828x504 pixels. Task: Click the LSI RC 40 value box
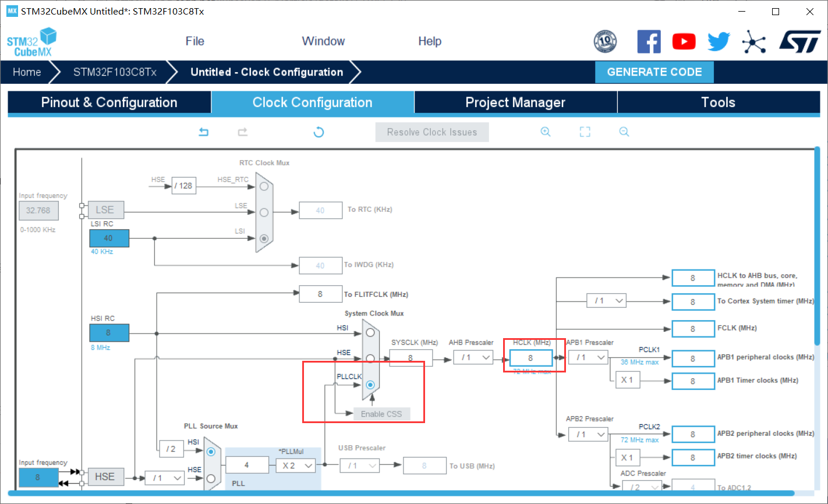click(x=109, y=238)
